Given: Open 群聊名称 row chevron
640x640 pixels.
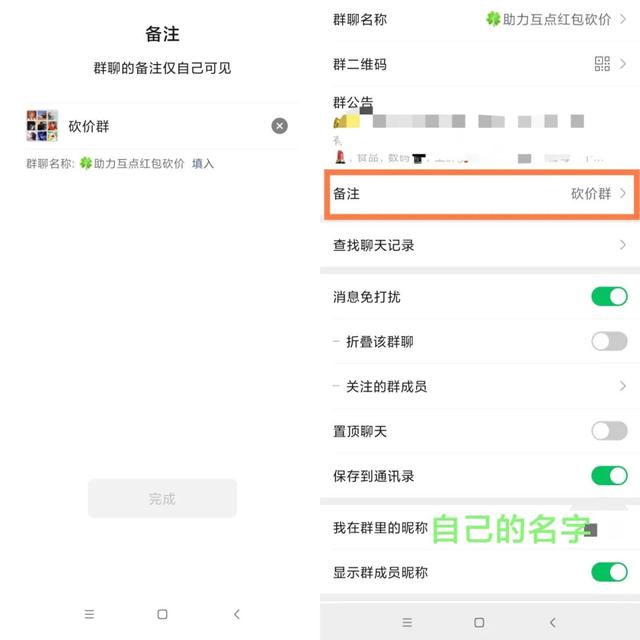Looking at the screenshot, I should pos(622,19).
